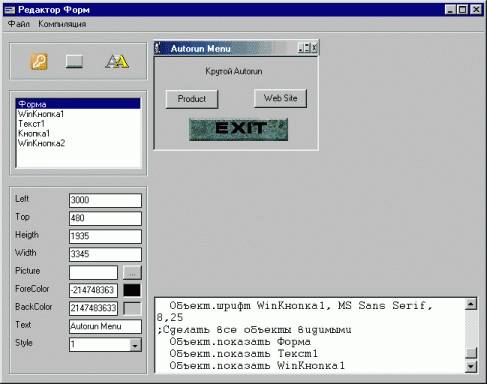The width and height of the screenshot is (487, 384).
Task: Open the black ForeColor swatch
Action: [x=132, y=290]
